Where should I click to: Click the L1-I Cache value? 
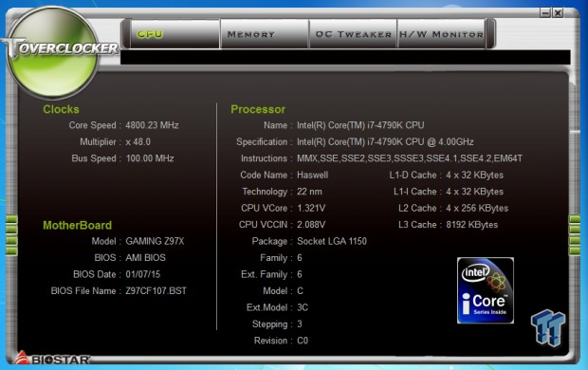coord(474,192)
